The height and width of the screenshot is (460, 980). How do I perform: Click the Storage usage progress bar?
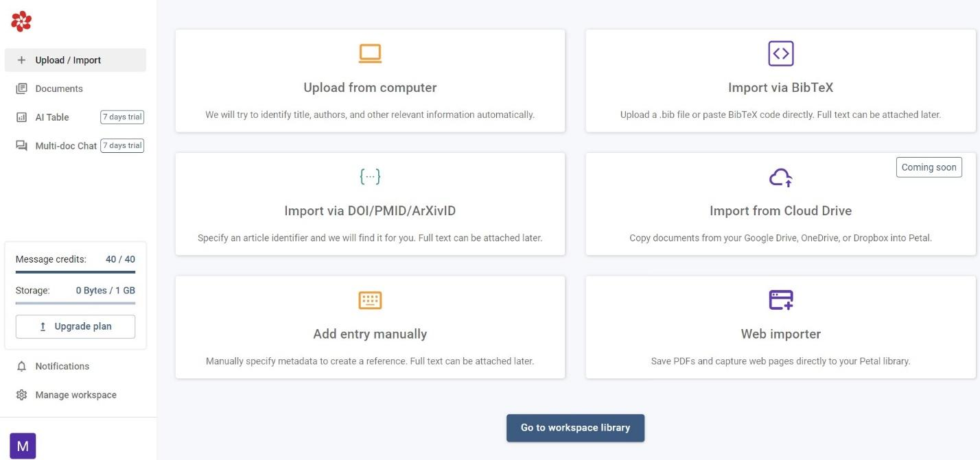tap(75, 303)
